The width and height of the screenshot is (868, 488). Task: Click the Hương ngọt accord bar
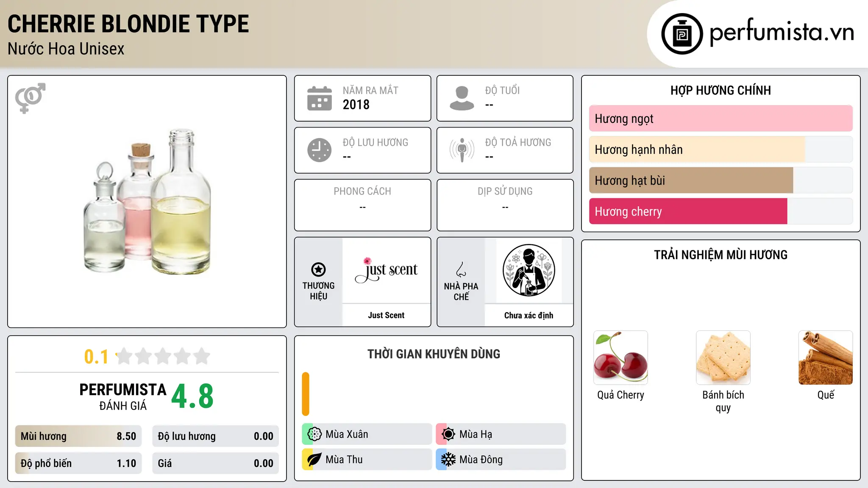click(x=721, y=119)
